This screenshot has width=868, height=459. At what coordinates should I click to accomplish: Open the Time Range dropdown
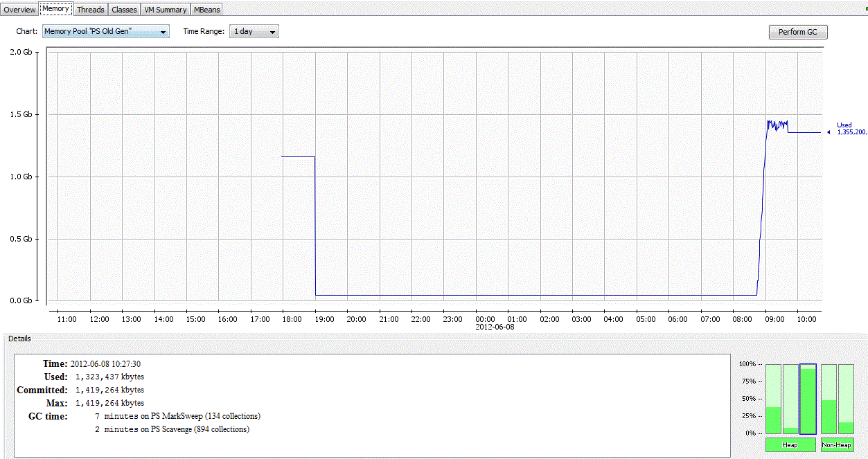[255, 32]
